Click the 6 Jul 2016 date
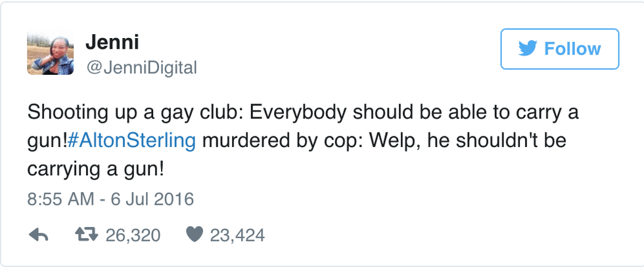 pos(152,199)
